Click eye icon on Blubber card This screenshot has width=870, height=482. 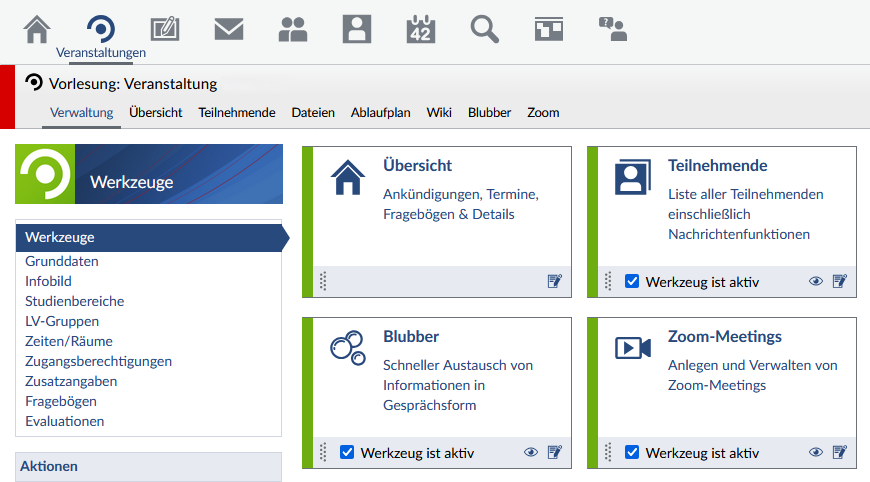pyautogui.click(x=531, y=453)
